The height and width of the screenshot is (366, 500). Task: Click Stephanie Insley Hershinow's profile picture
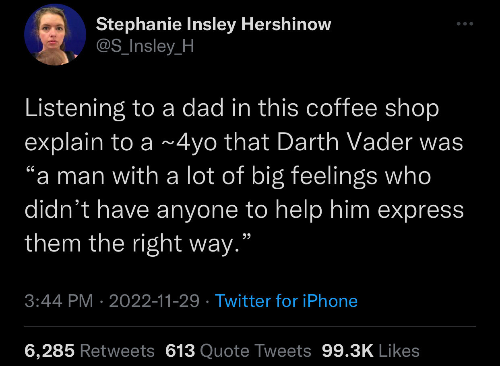click(55, 35)
